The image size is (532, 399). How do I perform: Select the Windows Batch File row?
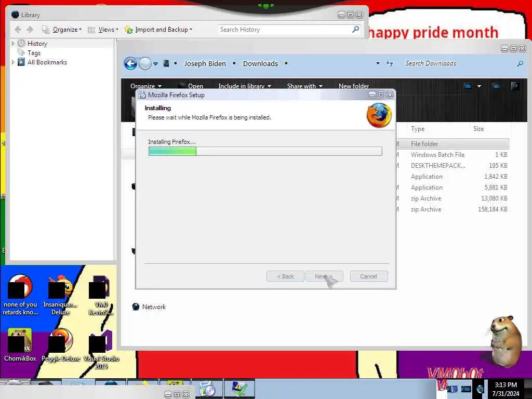click(453, 155)
